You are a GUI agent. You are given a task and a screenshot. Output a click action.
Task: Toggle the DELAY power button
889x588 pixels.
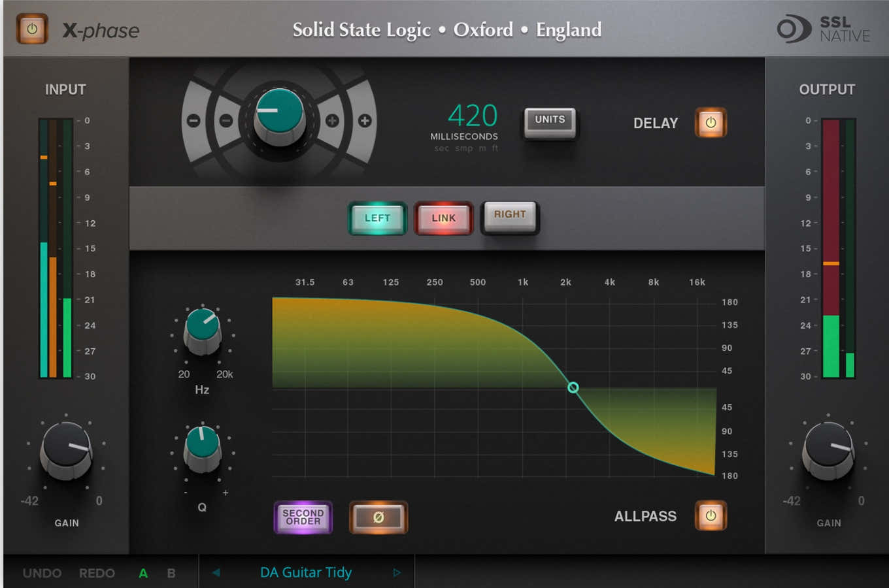pos(711,123)
